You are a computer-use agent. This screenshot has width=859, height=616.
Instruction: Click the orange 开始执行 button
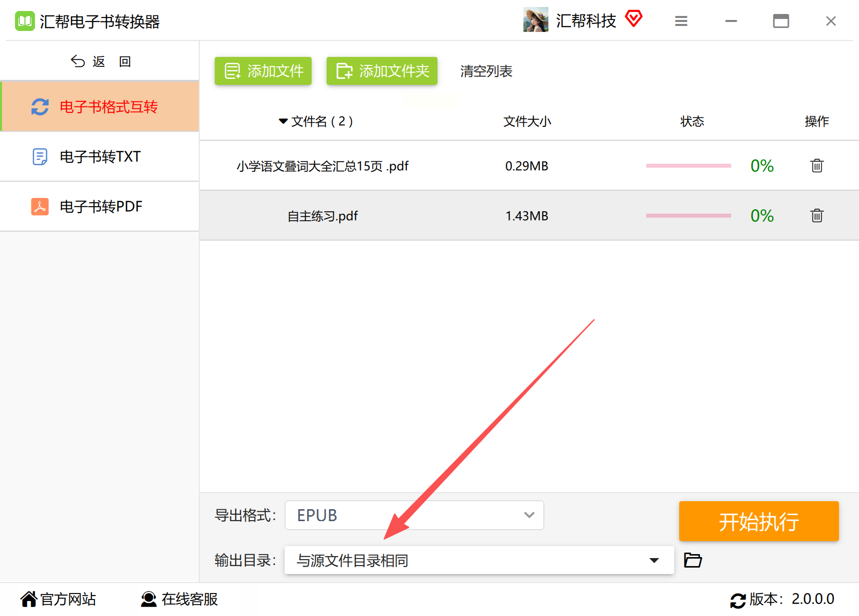click(x=759, y=521)
